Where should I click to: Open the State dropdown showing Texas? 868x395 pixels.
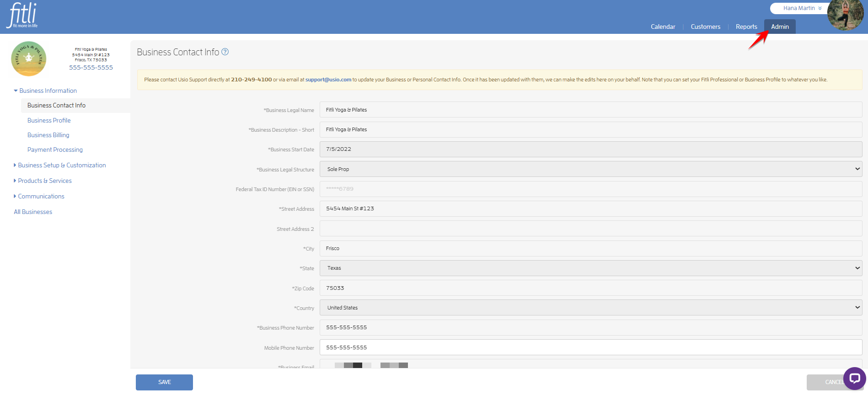[x=591, y=268]
